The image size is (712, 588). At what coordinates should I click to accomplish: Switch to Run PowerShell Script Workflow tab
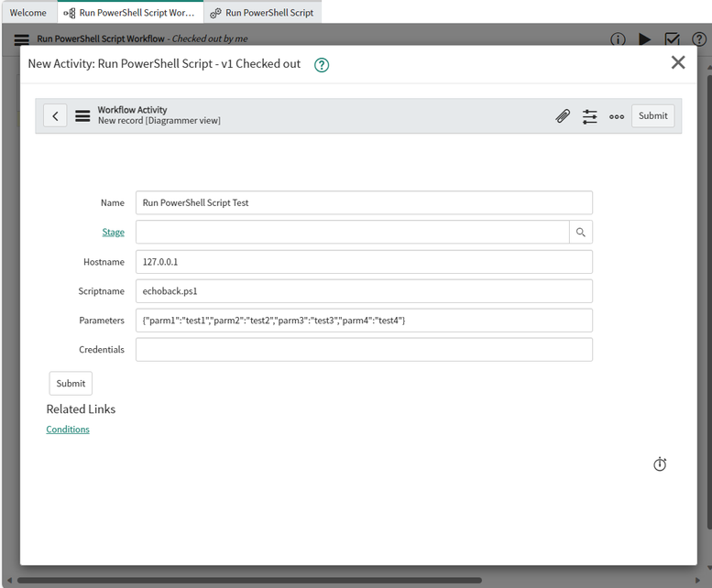click(130, 13)
